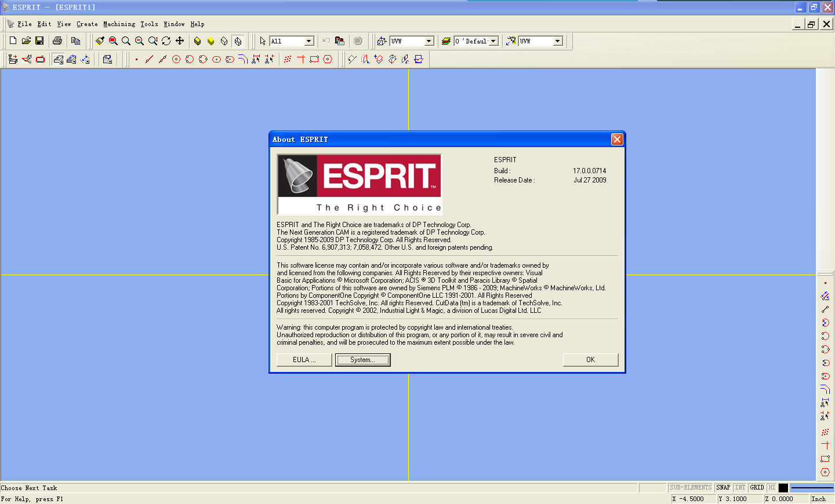Toggle SUB-ELEMENTS mode in the status bar
Screen dimensions: 835x504
coord(691,488)
